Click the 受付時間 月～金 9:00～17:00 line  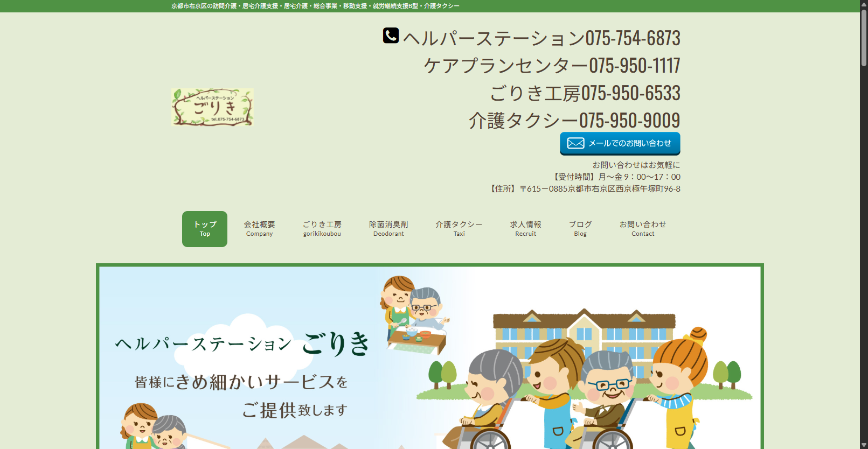tap(615, 177)
